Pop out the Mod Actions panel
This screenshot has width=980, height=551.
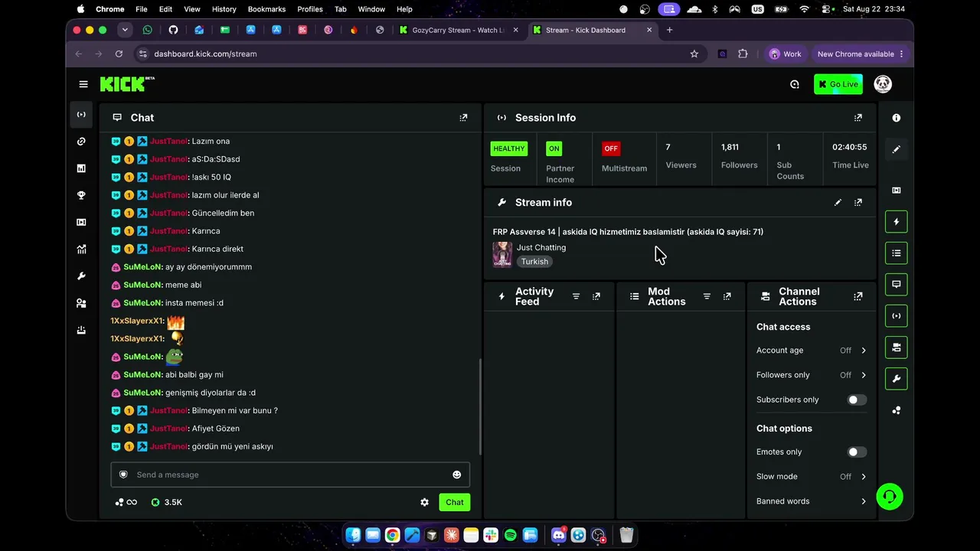727,296
